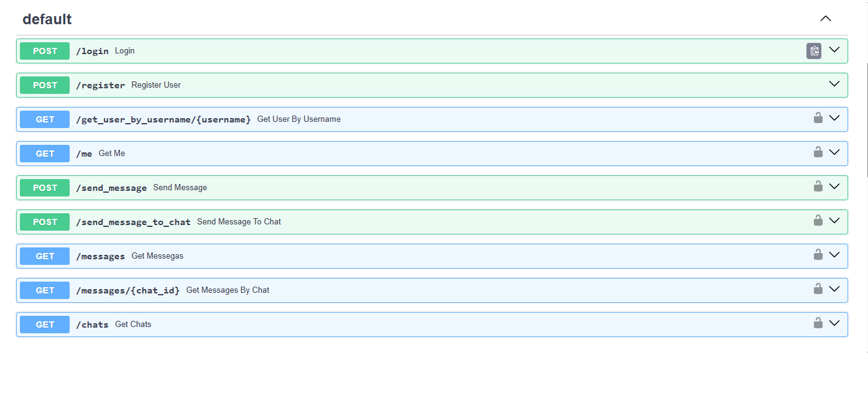868x401 pixels.
Task: Click the GET badge for /chats
Action: pyautogui.click(x=45, y=325)
